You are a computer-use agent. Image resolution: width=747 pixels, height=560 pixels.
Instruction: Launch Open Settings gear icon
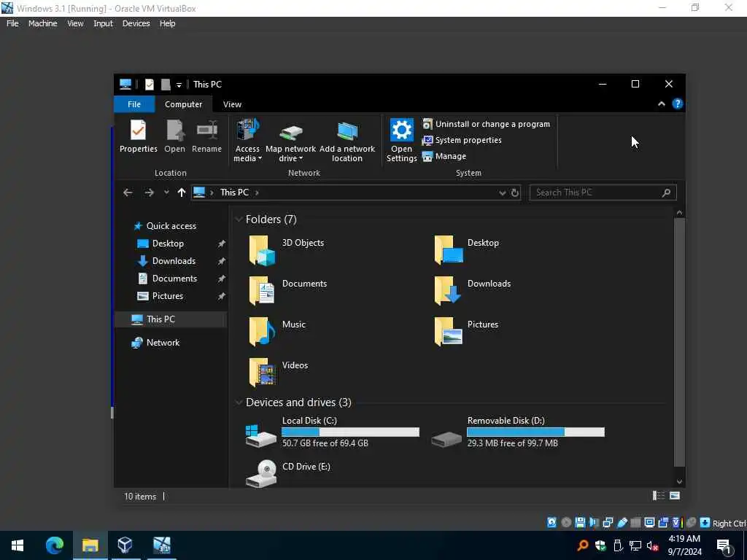[402, 130]
